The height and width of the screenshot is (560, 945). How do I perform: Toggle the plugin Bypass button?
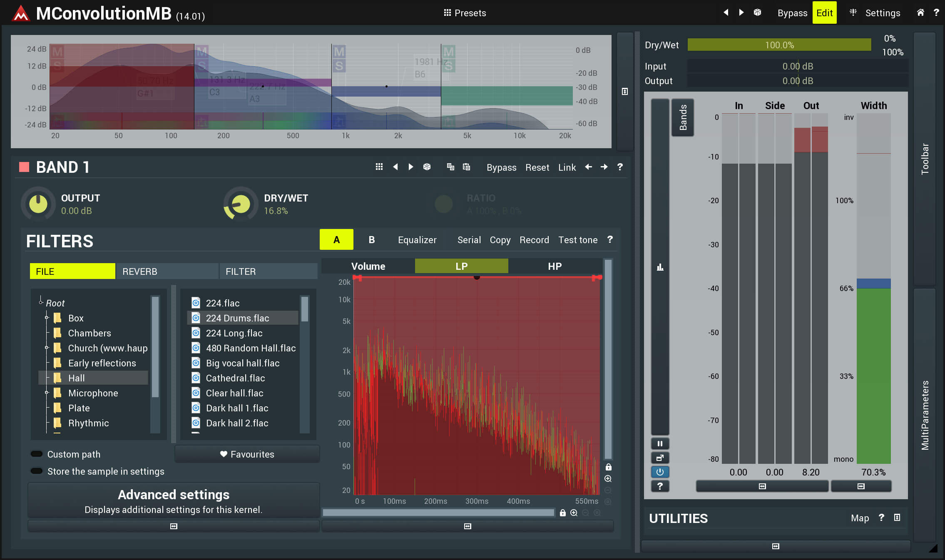(792, 13)
